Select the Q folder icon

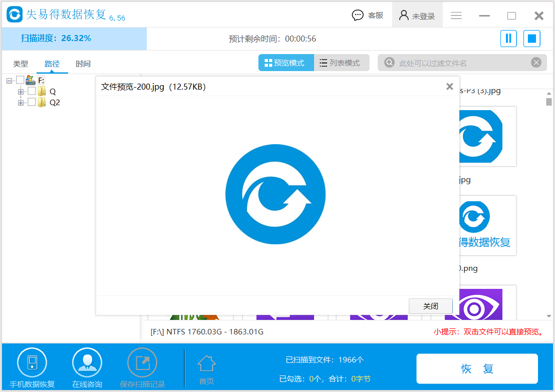click(x=42, y=91)
